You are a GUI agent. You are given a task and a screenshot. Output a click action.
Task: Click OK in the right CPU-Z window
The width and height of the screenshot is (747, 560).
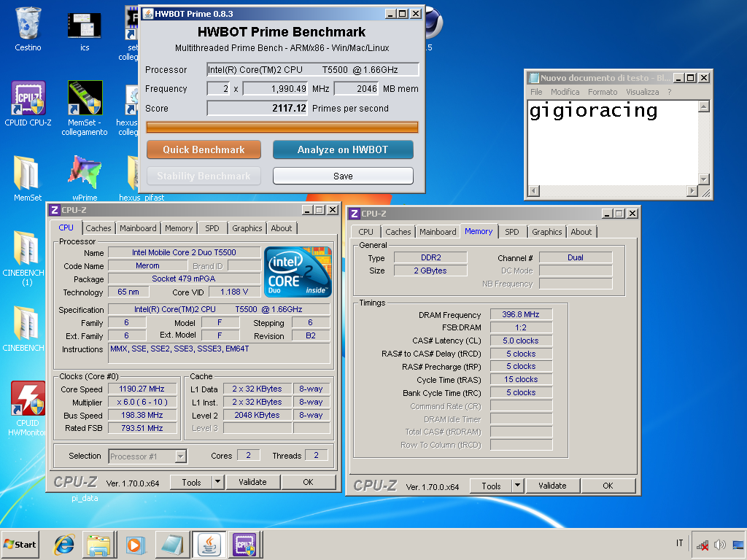[608, 486]
